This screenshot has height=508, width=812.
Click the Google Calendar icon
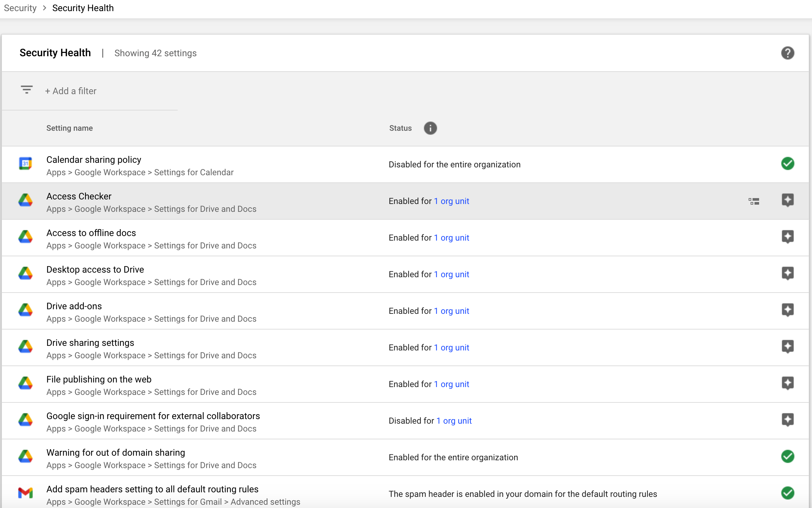(25, 164)
